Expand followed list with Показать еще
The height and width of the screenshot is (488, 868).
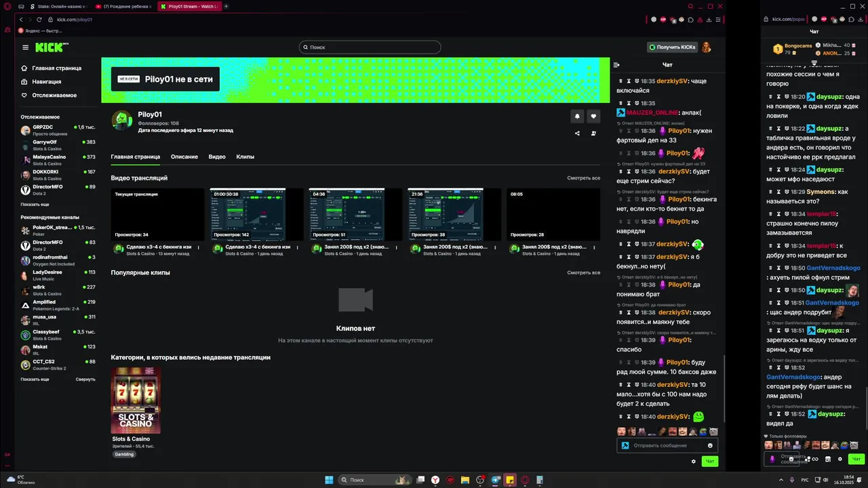(x=35, y=204)
